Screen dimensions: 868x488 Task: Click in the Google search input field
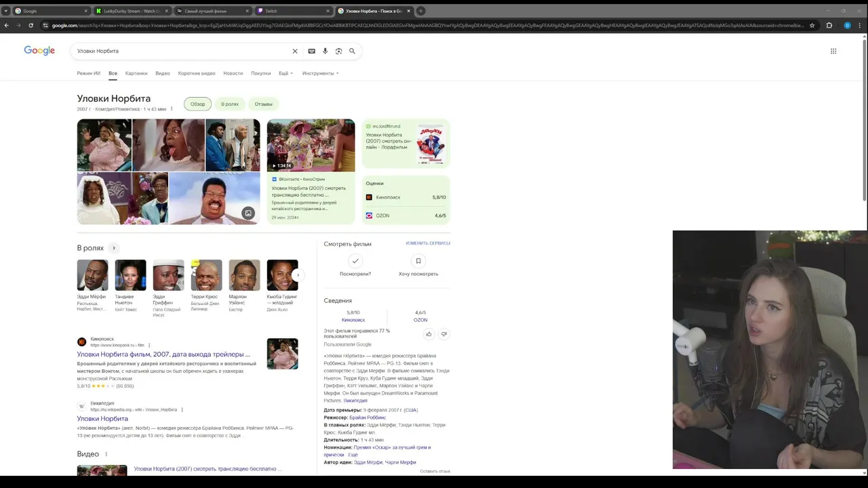[182, 51]
